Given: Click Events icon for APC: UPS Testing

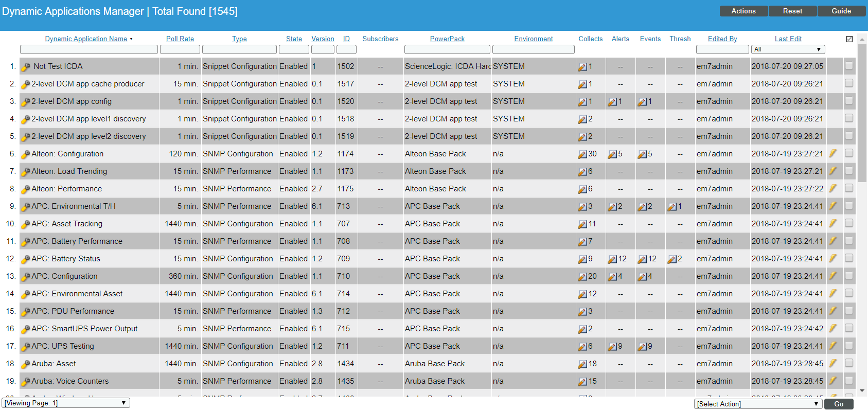Looking at the screenshot, I should pyautogui.click(x=642, y=347).
